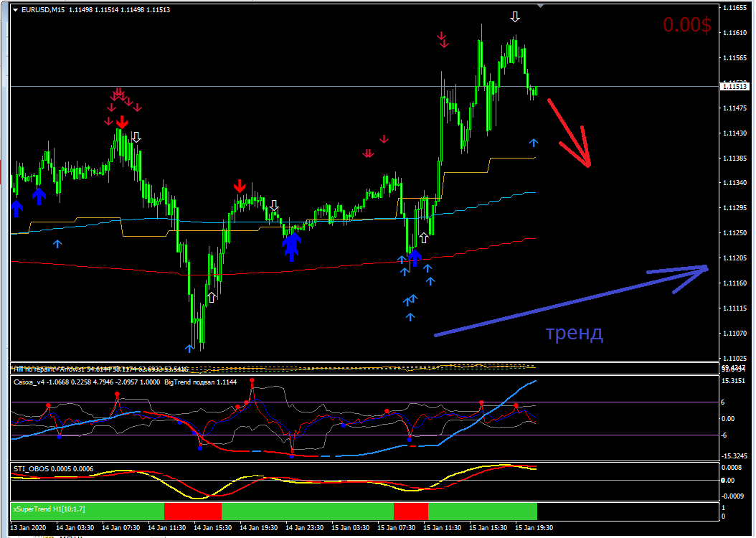This screenshot has height=538, width=756.
Task: Click price level 1.11655 on the axis
Action: pyautogui.click(x=734, y=8)
